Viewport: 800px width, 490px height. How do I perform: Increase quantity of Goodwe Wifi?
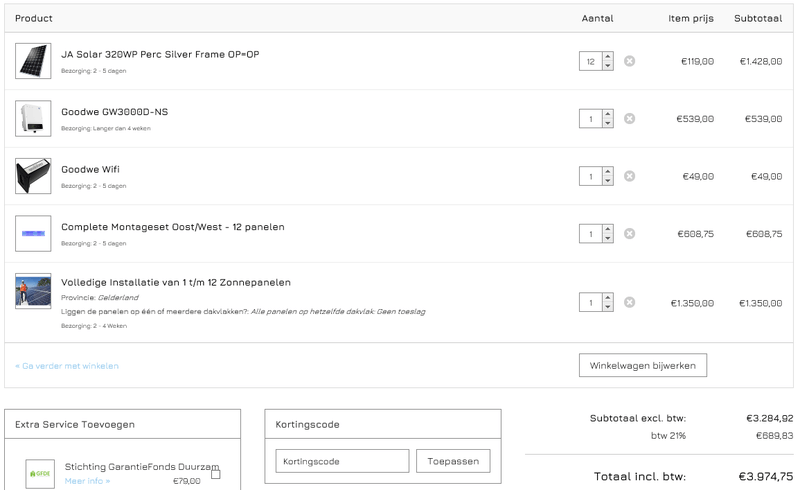coord(608,172)
